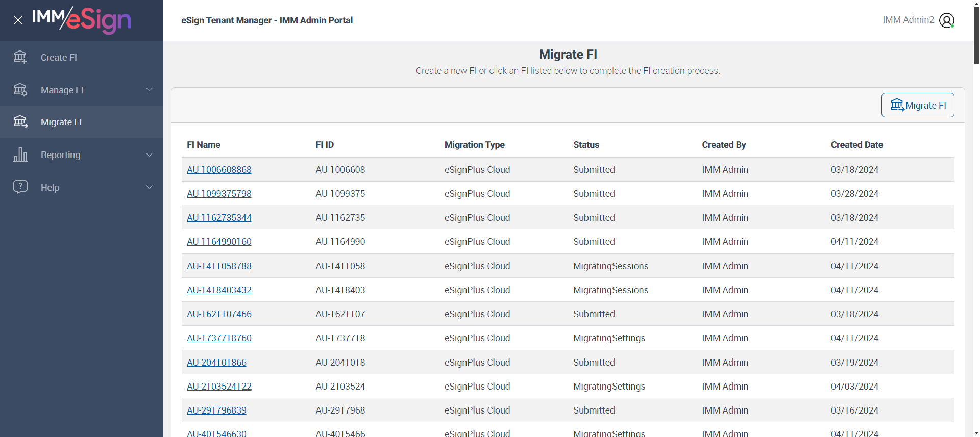The width and height of the screenshot is (980, 437).
Task: Expand the Reporting submenu chevron
Action: (x=150, y=155)
